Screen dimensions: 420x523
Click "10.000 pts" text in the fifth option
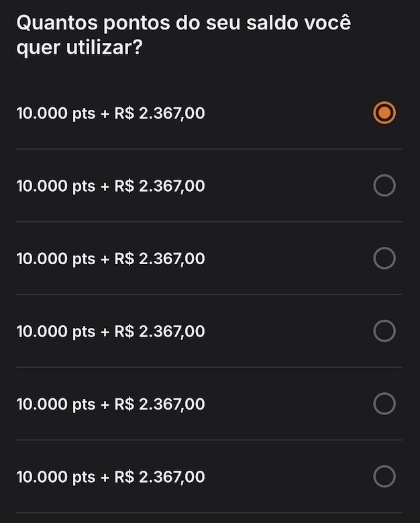tap(56, 404)
